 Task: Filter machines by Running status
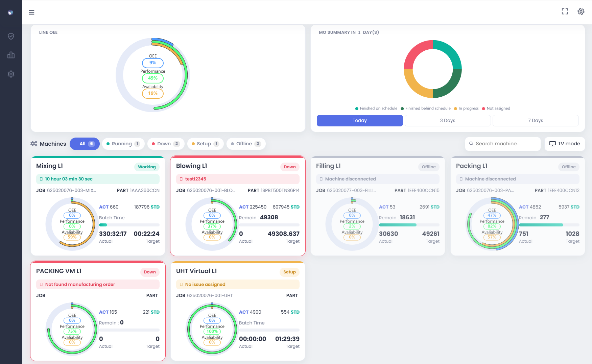tap(123, 144)
